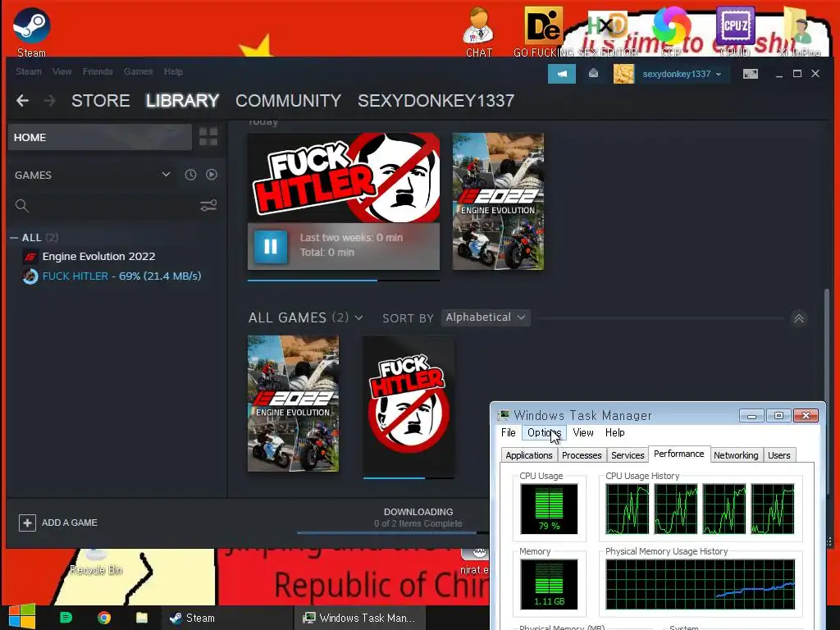This screenshot has height=630, width=840.
Task: Switch to Task Manager Services tab
Action: [628, 455]
